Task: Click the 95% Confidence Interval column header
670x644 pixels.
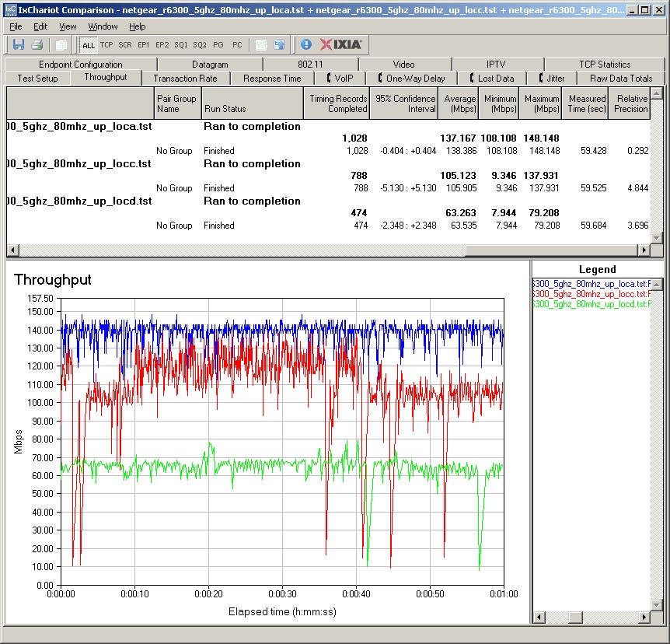Action: click(x=403, y=103)
